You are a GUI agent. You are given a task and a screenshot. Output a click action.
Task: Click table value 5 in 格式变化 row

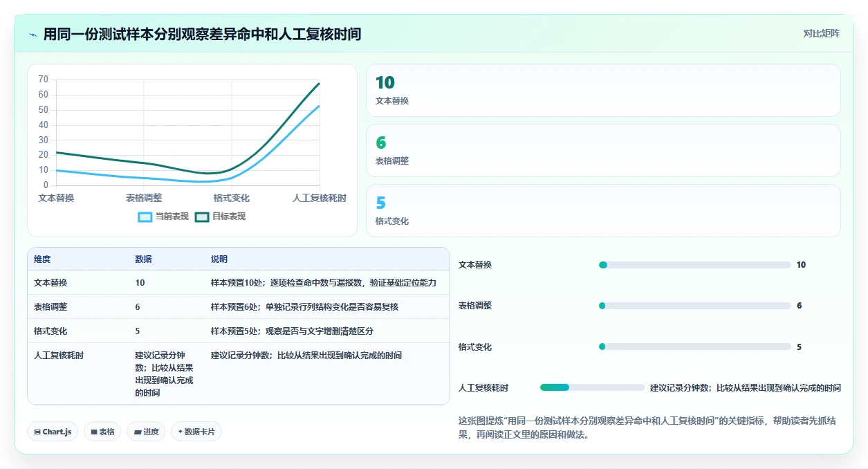[138, 331]
